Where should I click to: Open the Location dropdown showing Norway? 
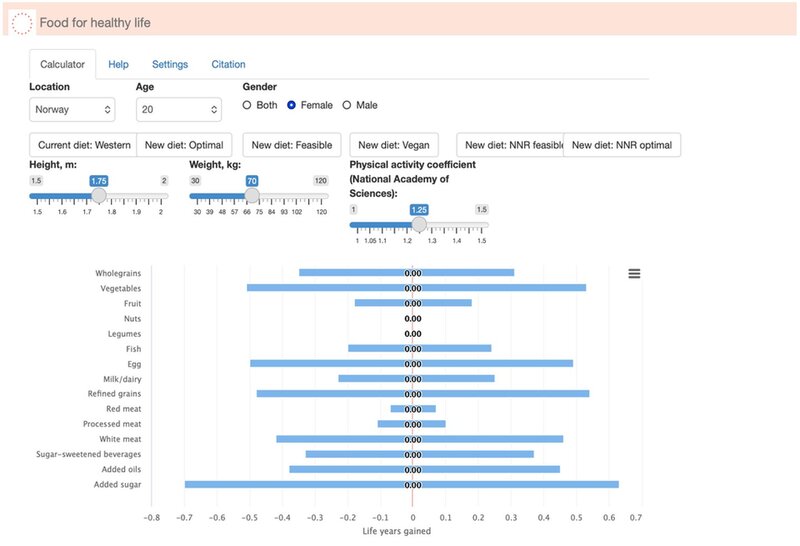(72, 109)
